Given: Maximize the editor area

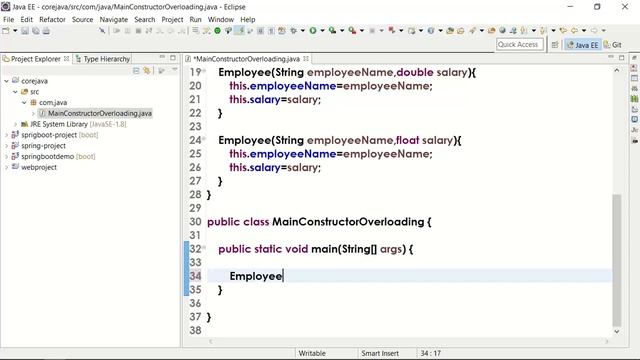Looking at the screenshot, I should click(x=621, y=58).
